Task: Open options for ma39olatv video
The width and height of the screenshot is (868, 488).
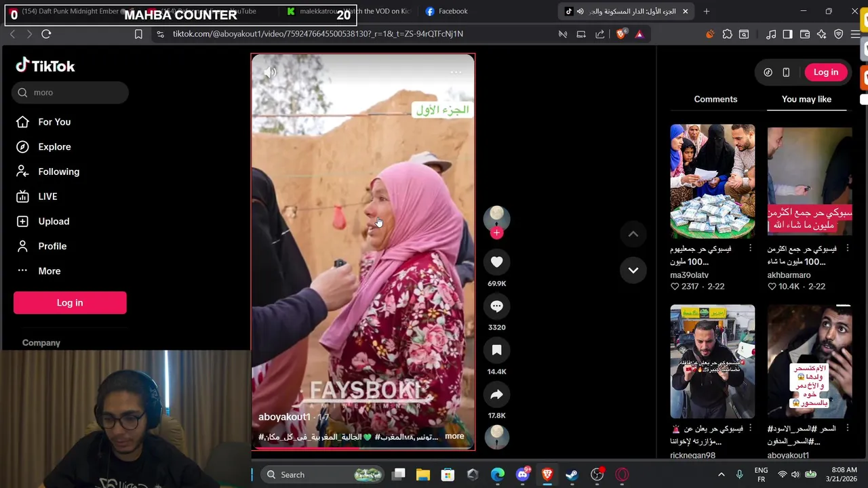Action: pyautogui.click(x=750, y=248)
